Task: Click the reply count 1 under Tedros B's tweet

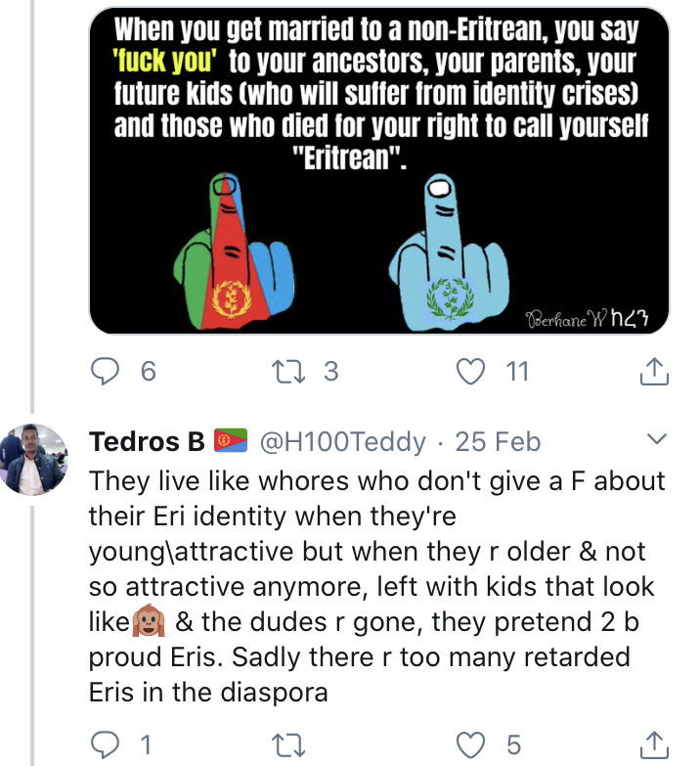Action: pos(146,744)
